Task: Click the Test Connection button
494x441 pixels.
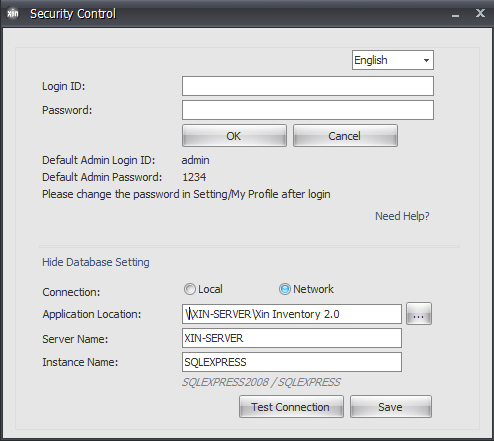Action: coord(291,407)
